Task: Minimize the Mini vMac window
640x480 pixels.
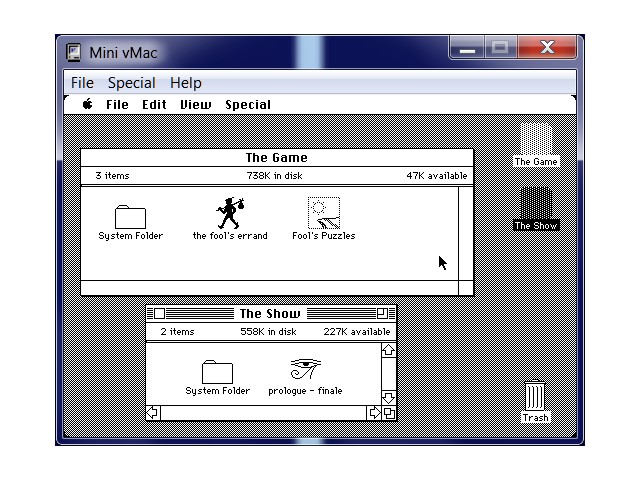Action: pyautogui.click(x=467, y=48)
